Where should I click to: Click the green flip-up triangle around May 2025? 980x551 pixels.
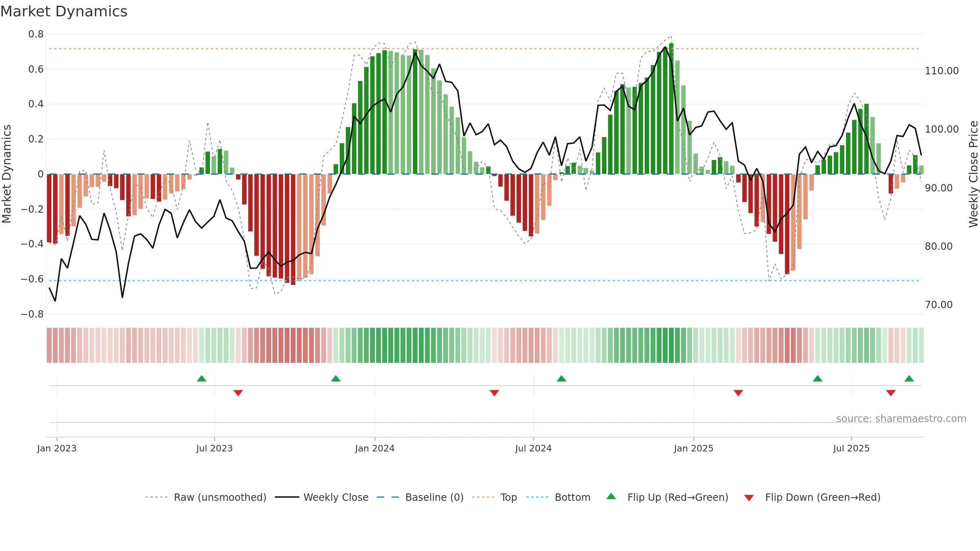click(817, 378)
